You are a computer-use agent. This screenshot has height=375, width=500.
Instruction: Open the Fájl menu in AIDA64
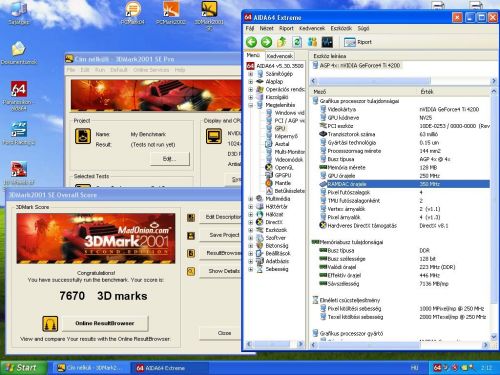click(250, 28)
